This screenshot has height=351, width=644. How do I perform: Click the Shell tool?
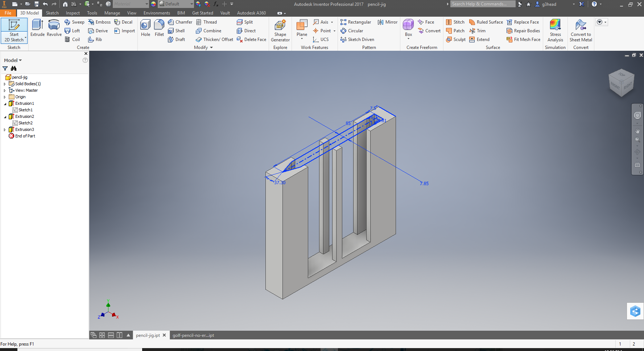coord(177,31)
